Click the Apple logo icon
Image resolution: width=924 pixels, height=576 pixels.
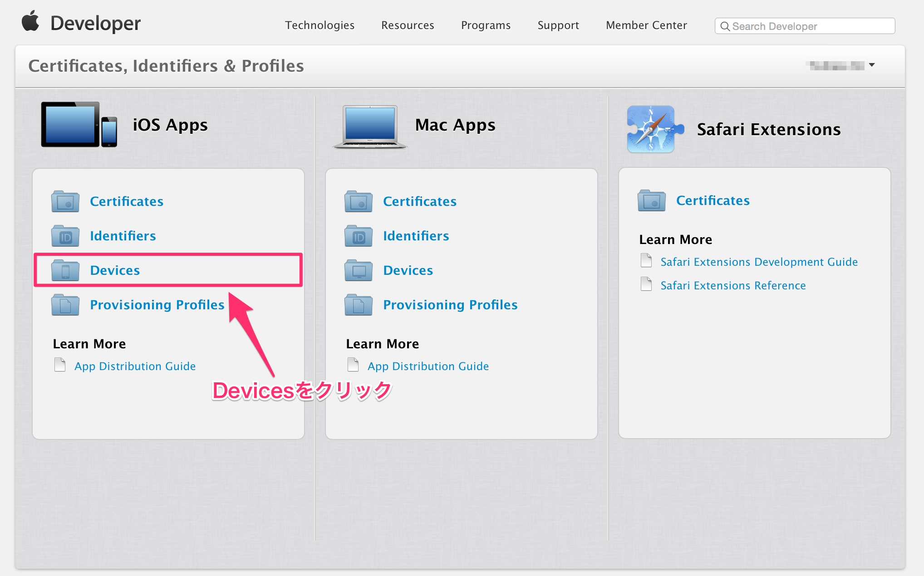[x=31, y=21]
